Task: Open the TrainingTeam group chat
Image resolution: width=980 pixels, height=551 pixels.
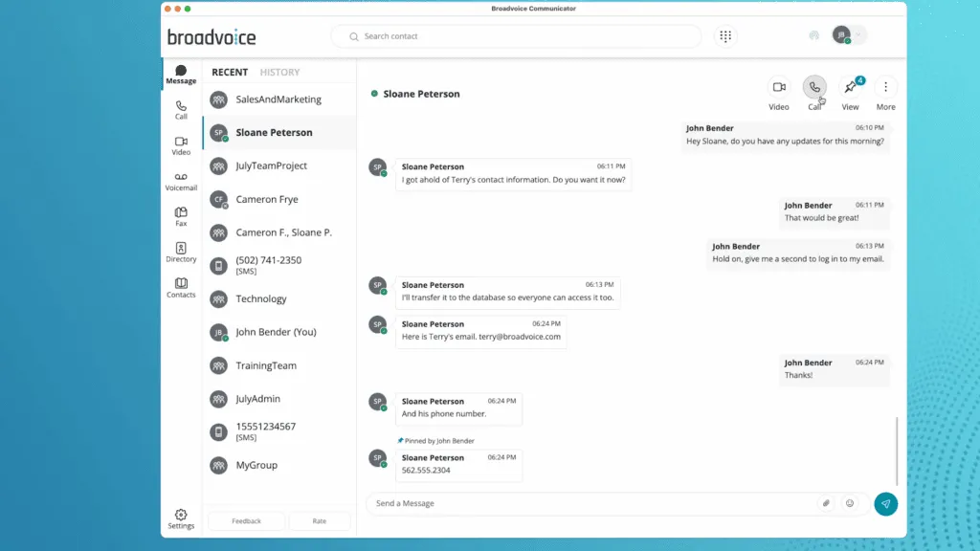Action: point(279,365)
